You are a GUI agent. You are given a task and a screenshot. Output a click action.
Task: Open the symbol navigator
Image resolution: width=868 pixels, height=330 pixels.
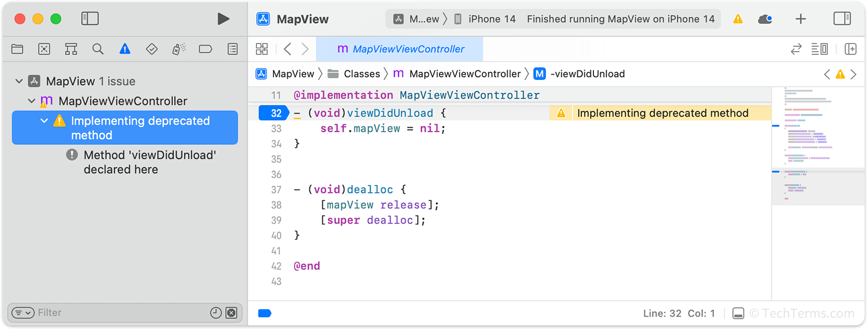point(71,49)
